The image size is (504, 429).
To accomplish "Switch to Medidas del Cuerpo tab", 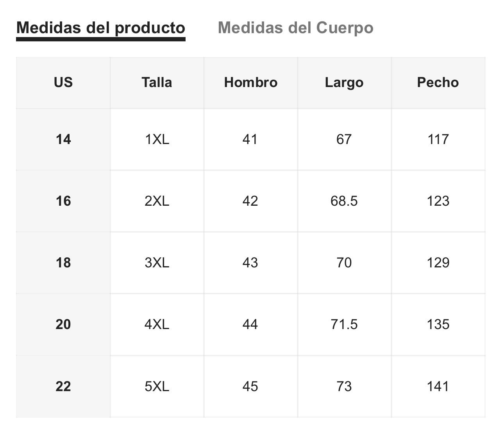I will 295,28.
